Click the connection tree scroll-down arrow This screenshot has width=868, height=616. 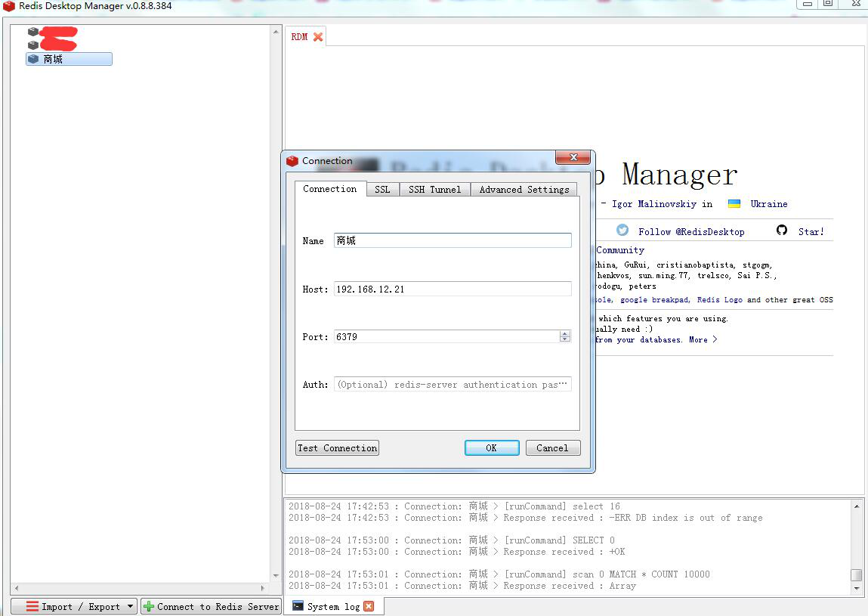coord(276,575)
